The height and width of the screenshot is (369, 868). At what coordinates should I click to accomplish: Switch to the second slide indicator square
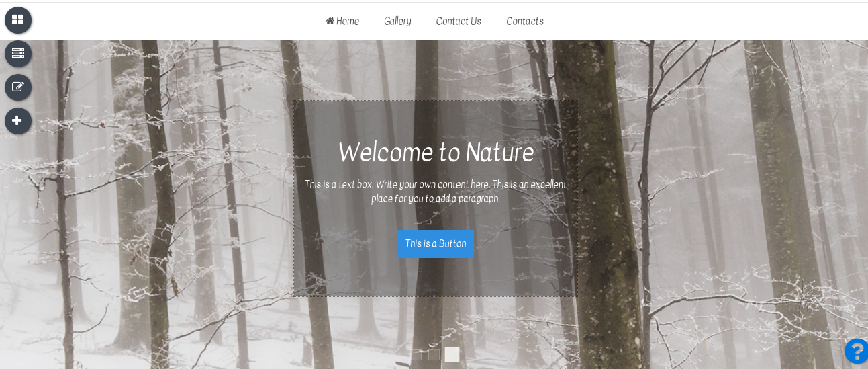[x=434, y=354]
